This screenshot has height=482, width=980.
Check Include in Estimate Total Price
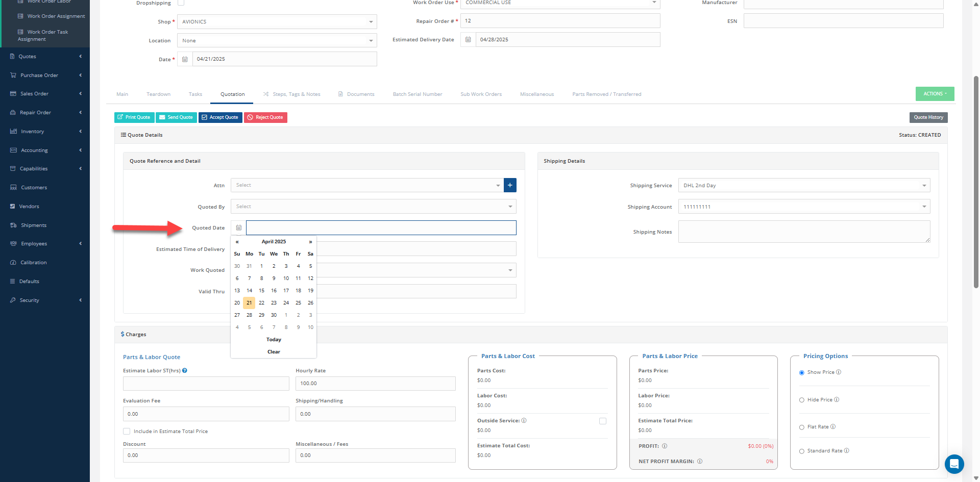(x=127, y=432)
